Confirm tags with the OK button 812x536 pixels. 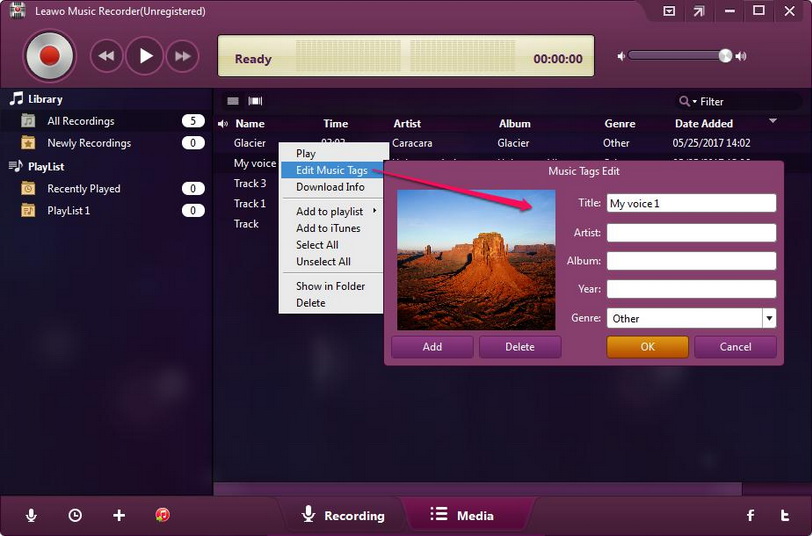point(647,347)
